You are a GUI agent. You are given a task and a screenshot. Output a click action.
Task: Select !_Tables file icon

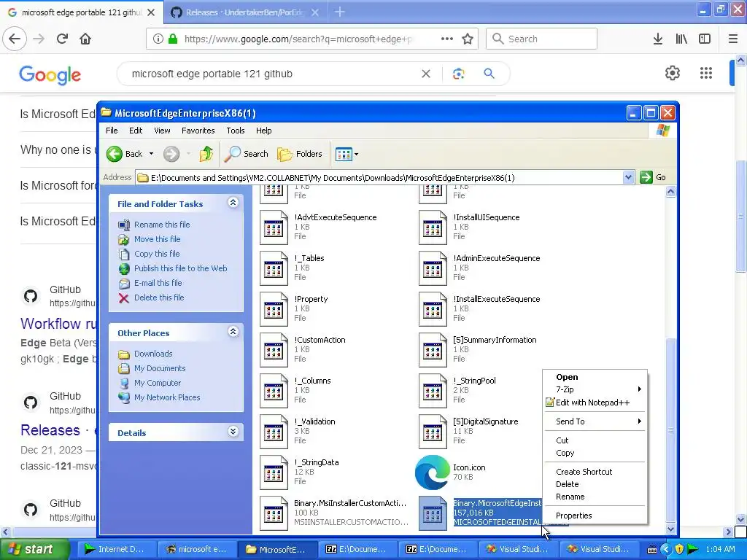point(274,268)
